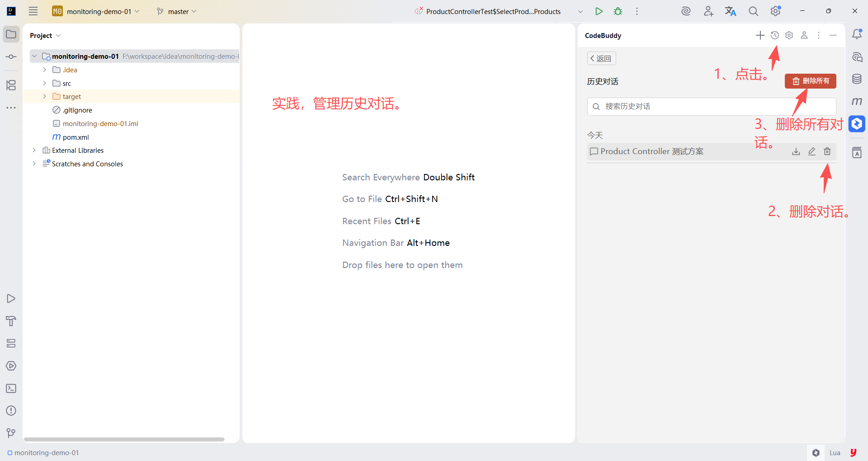Open the Run tool window
The width and height of the screenshot is (868, 461).
(11, 298)
